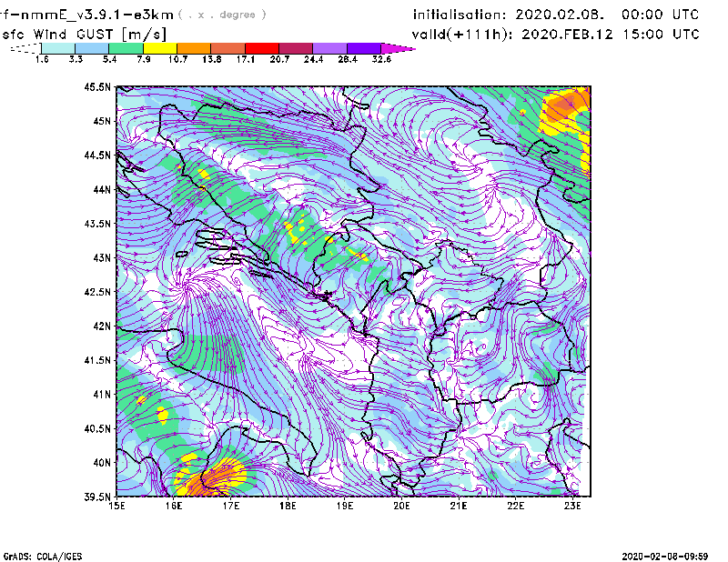Click the salmon 13.8–17.1 legend swatch
Screen dimensions: 728x562
pos(228,48)
